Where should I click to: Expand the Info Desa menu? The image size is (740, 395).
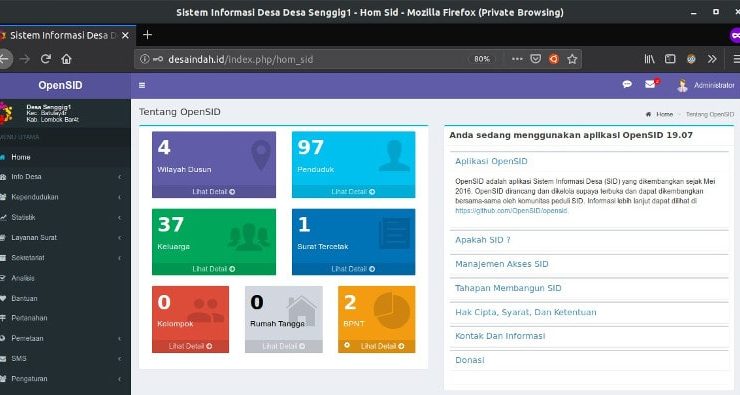(x=65, y=176)
